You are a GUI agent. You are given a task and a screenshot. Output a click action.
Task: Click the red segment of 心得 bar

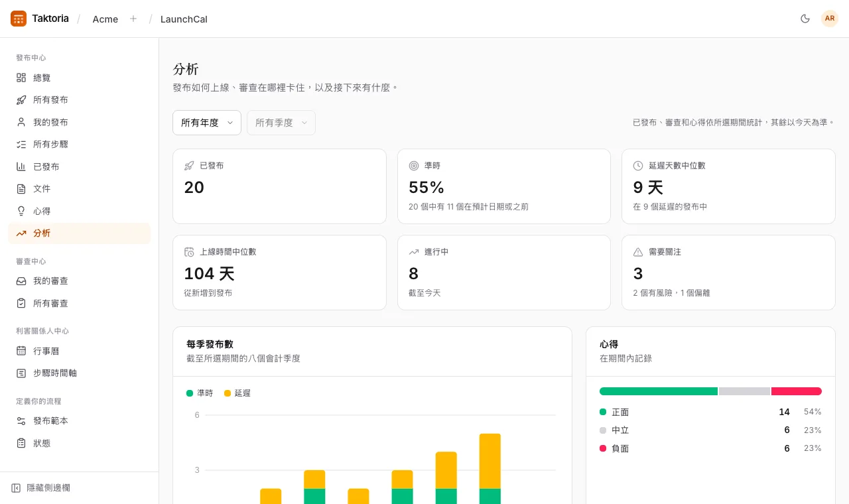[x=797, y=391]
